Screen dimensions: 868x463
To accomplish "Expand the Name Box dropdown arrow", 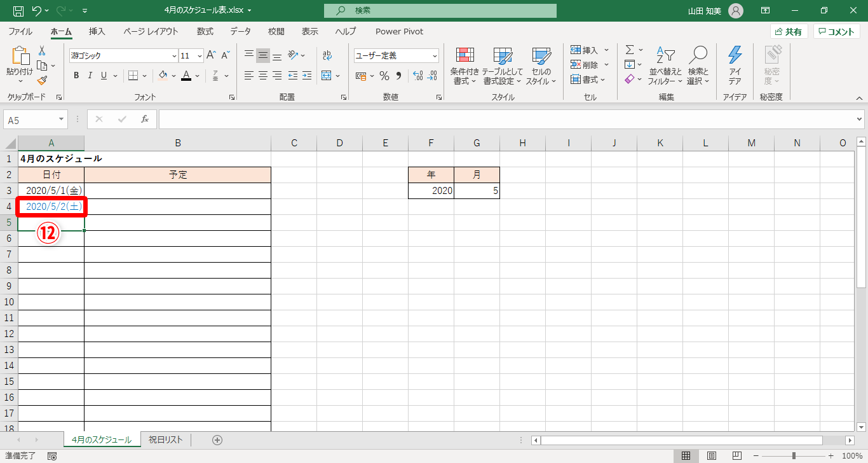I will pos(62,119).
